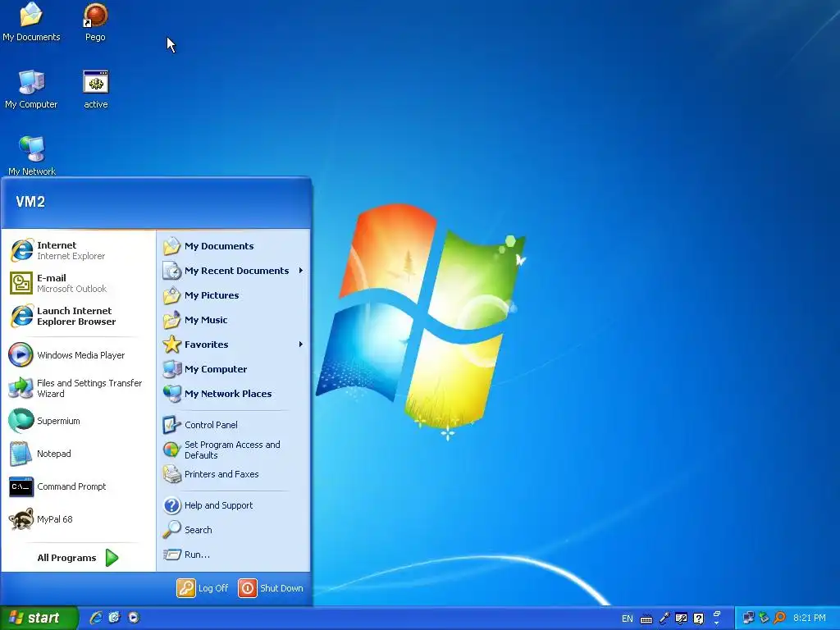Click the network connection tray icon

point(748,619)
